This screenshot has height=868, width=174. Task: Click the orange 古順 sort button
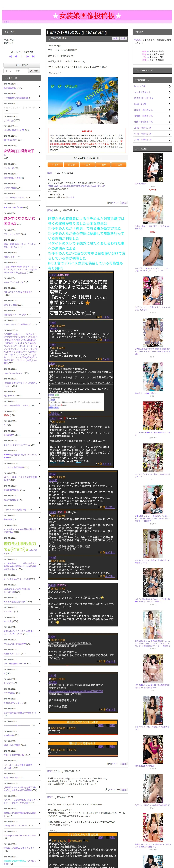pos(119,165)
